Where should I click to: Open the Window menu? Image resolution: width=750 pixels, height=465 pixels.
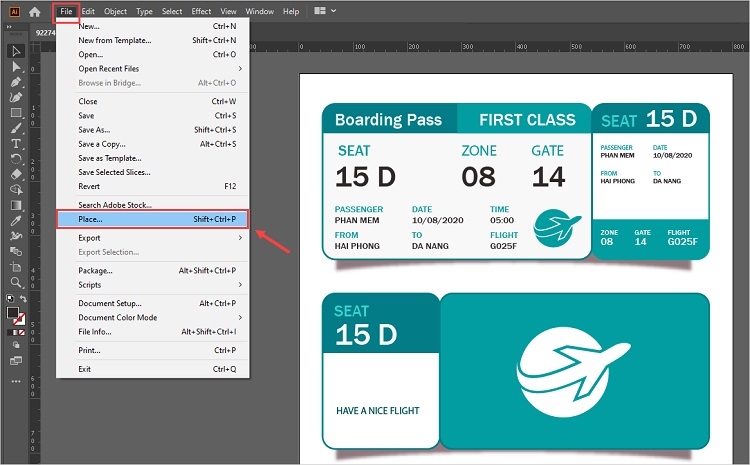click(259, 11)
